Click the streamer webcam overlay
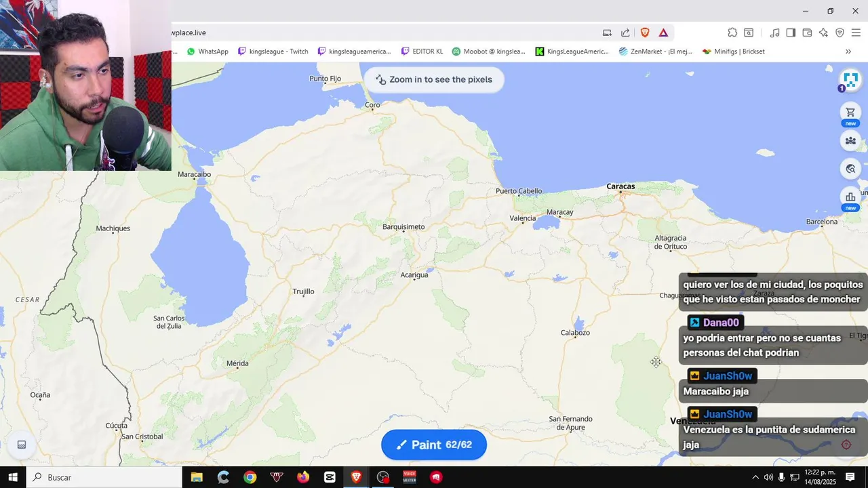The height and width of the screenshot is (488, 868). point(85,85)
